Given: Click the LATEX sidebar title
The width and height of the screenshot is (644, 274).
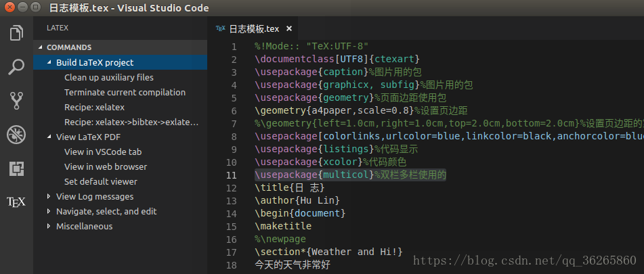Looking at the screenshot, I should (x=58, y=28).
